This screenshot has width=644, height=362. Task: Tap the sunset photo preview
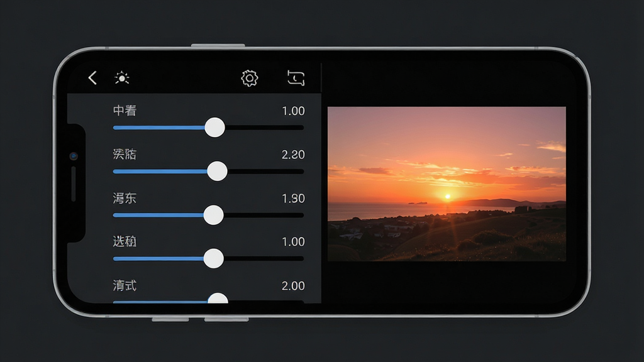(447, 184)
